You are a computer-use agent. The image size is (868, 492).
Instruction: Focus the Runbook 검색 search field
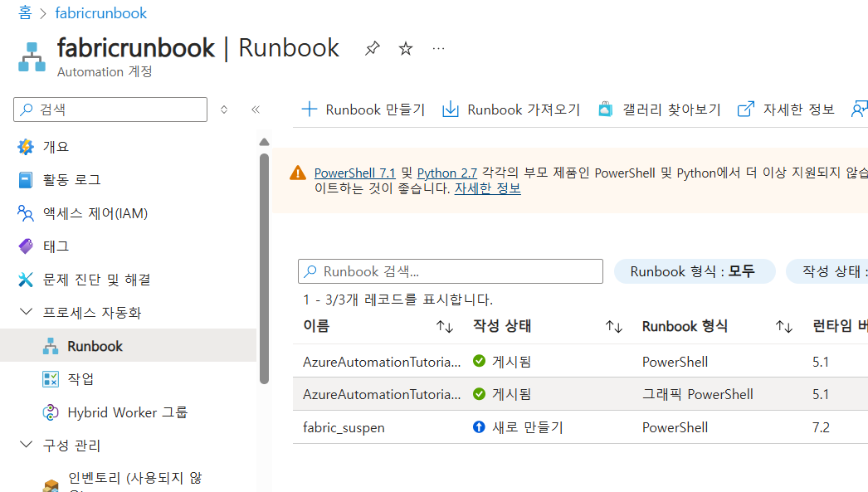[451, 271]
